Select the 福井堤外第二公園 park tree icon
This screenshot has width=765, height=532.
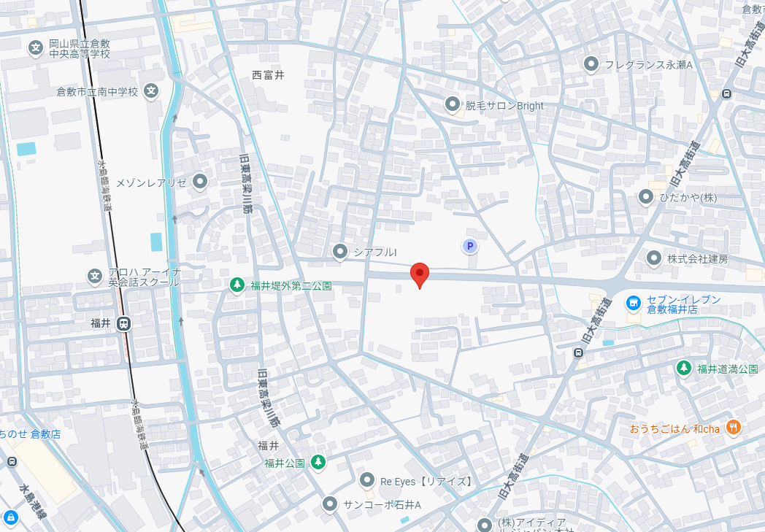click(x=237, y=285)
